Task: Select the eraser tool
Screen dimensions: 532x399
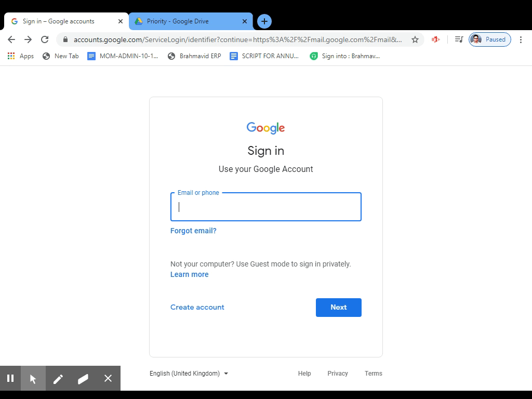Action: [x=83, y=378]
